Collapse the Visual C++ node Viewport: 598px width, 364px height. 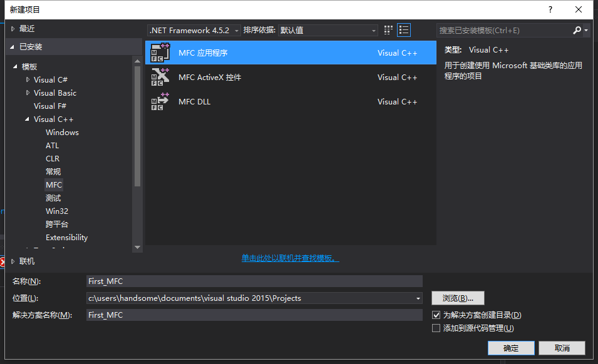click(x=27, y=119)
